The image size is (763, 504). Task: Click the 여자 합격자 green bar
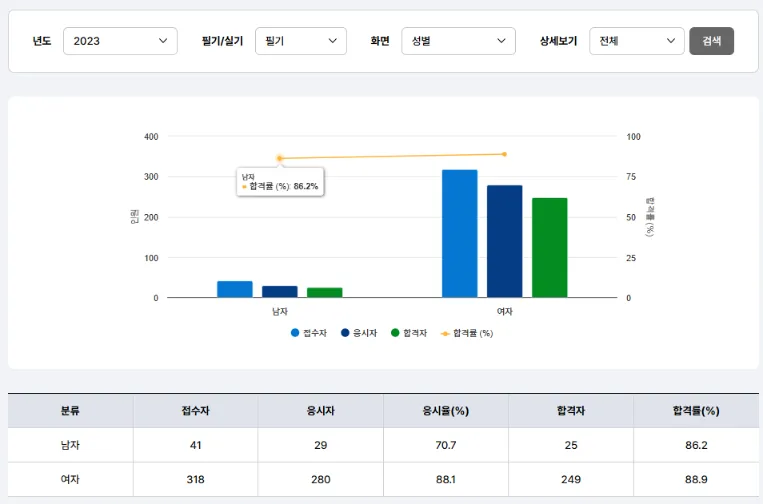(549, 248)
